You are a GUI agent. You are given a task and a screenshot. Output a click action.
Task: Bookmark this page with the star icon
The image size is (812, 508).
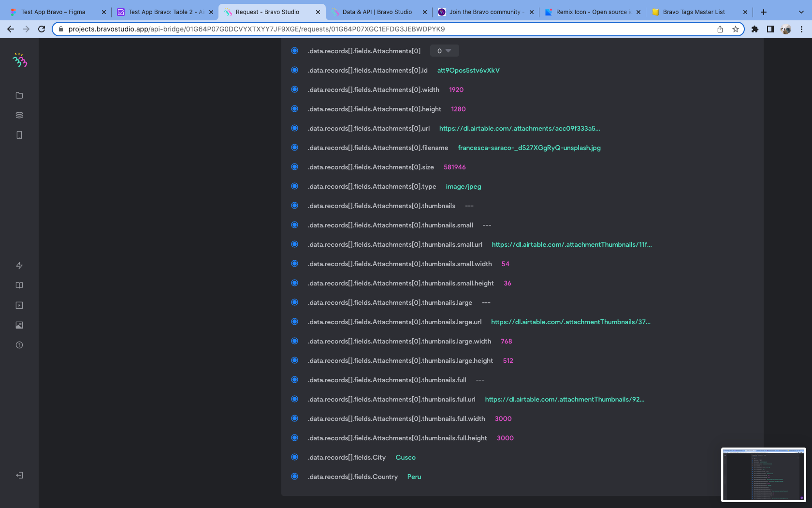click(736, 29)
